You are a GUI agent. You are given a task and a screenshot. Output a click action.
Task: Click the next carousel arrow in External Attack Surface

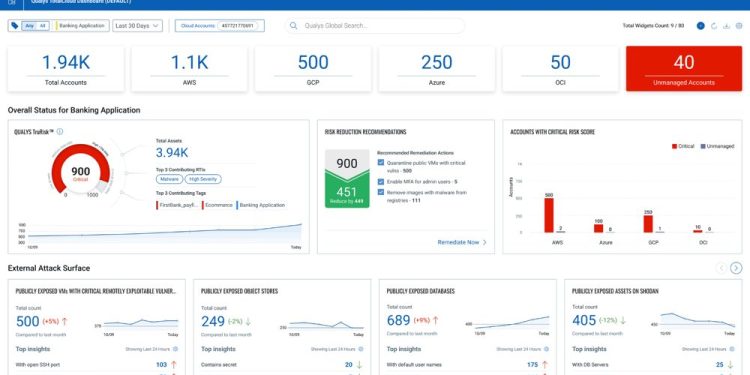(737, 268)
